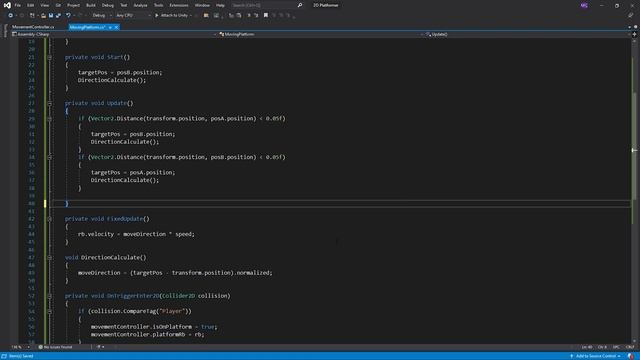Image resolution: width=640 pixels, height=360 pixels.
Task: Open the Project menu
Action: tap(73, 5)
